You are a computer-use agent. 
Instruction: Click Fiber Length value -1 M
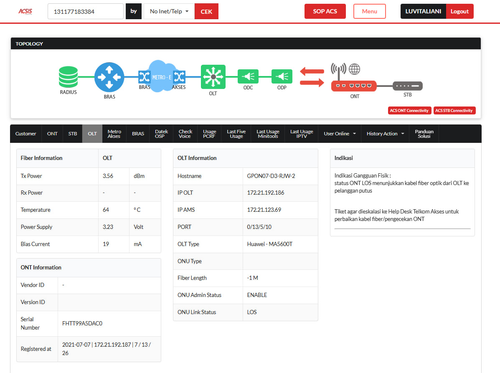pyautogui.click(x=252, y=278)
